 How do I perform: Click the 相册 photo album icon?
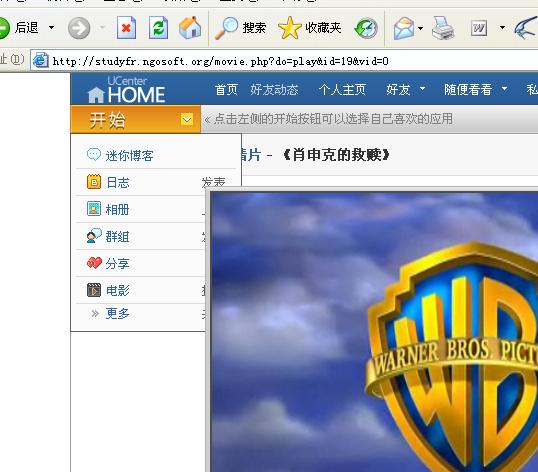point(94,209)
